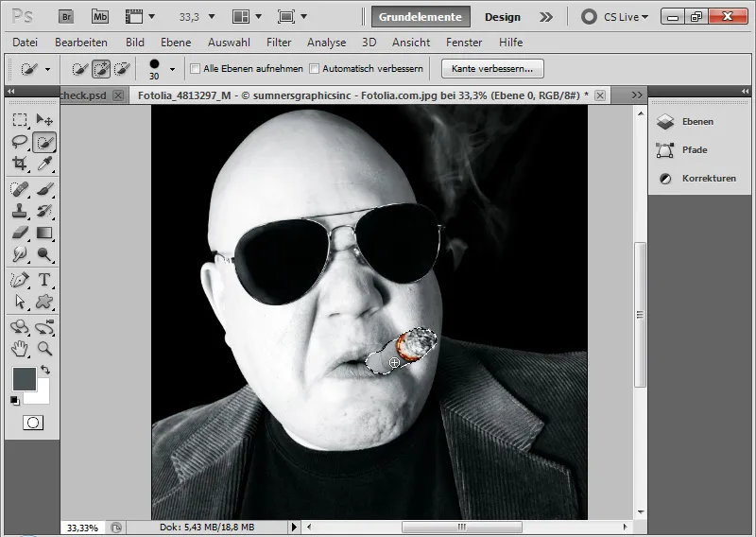Open the Korrekturen panel
This screenshot has width=756, height=537.
coord(698,179)
